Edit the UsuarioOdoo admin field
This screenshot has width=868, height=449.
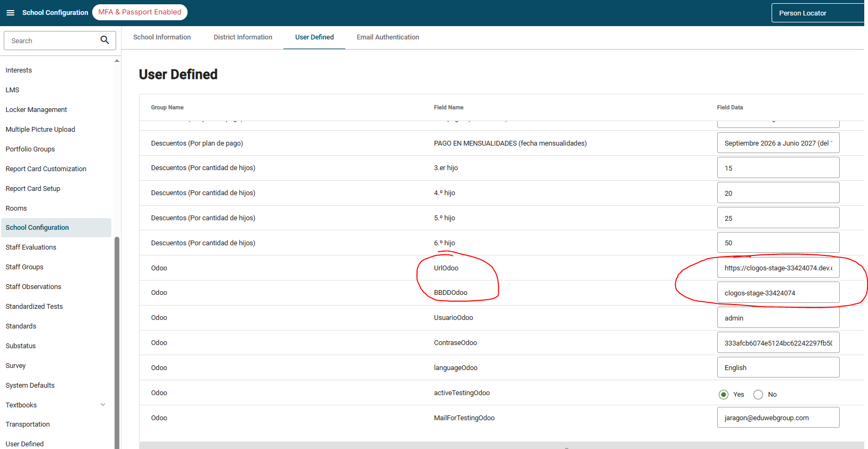tap(778, 318)
